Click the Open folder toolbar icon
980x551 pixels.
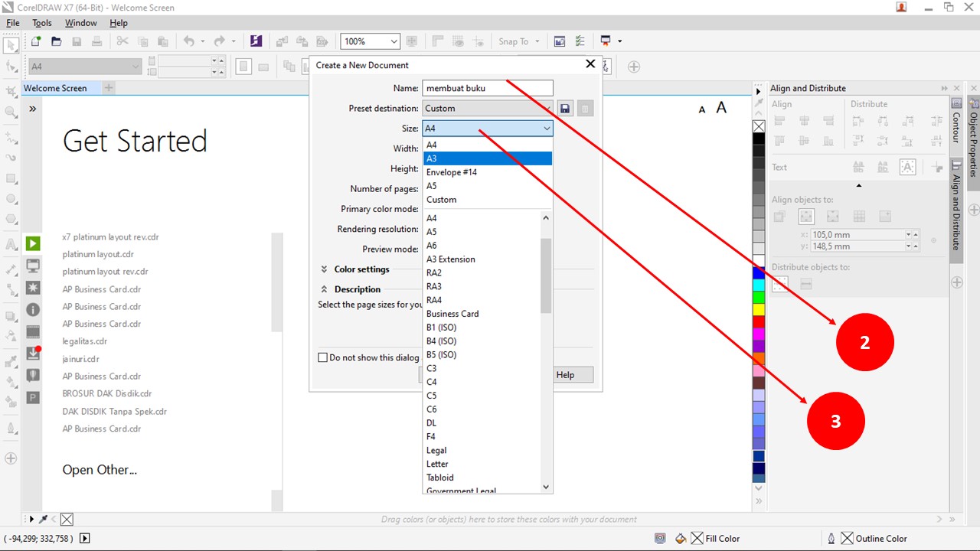[x=57, y=41]
